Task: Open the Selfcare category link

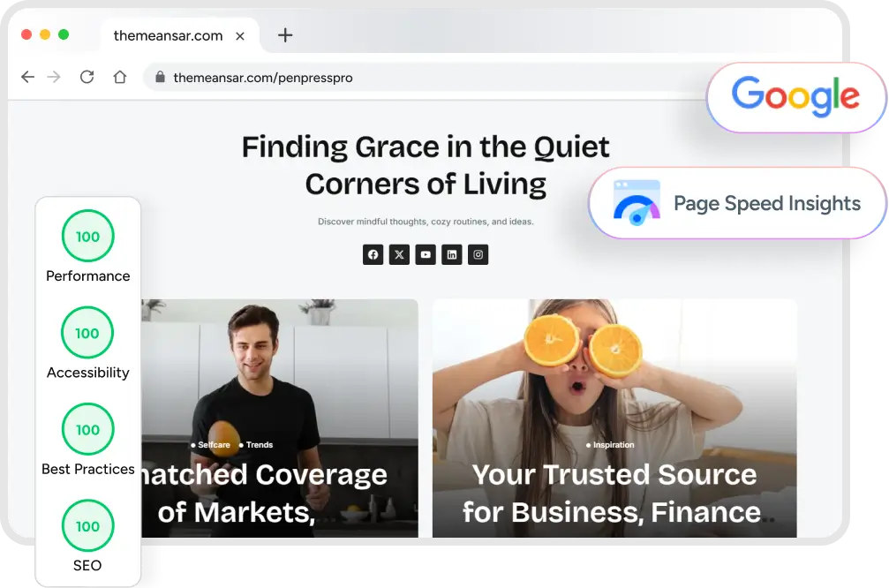Action: 210,445
